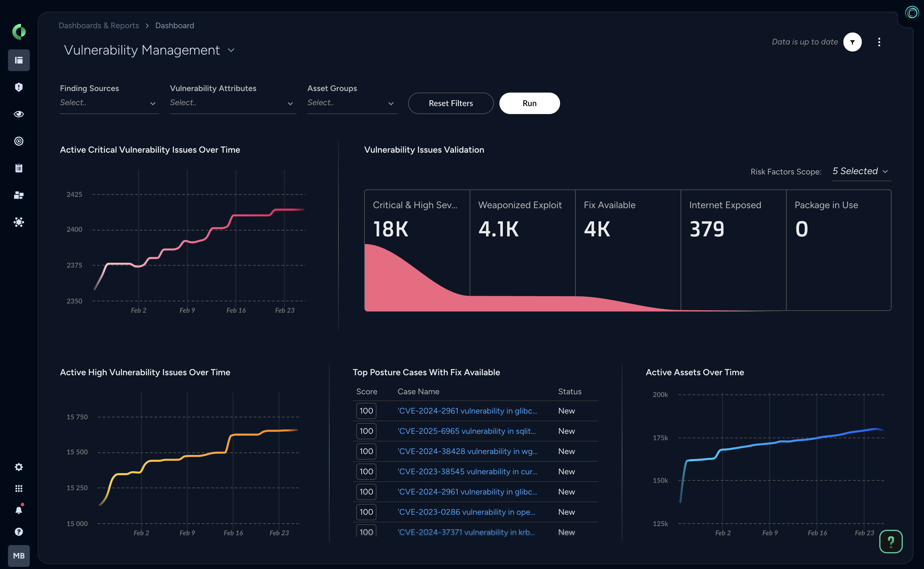Open the clipboard reports sidebar icon

[19, 168]
